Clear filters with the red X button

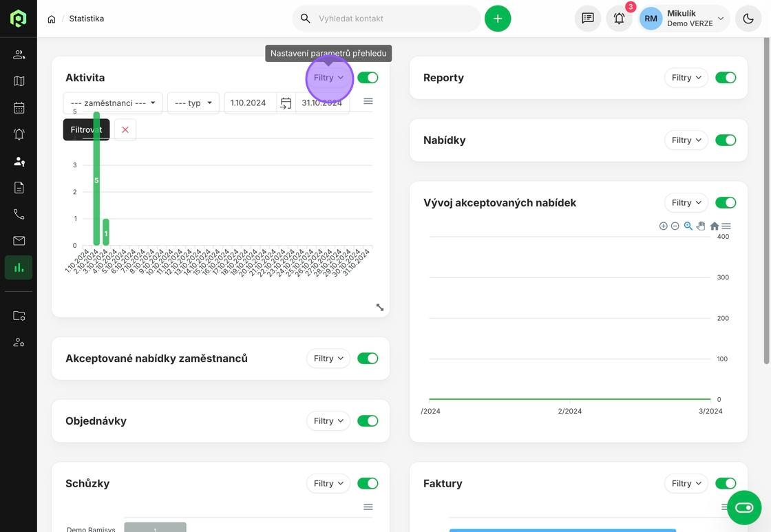click(x=125, y=130)
